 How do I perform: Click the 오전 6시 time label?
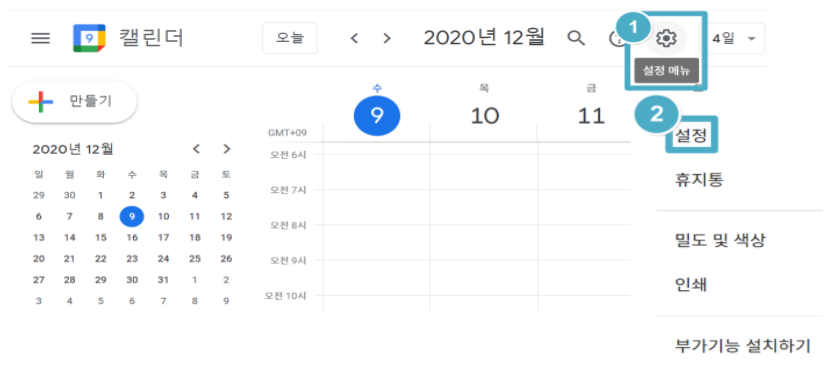coord(288,154)
